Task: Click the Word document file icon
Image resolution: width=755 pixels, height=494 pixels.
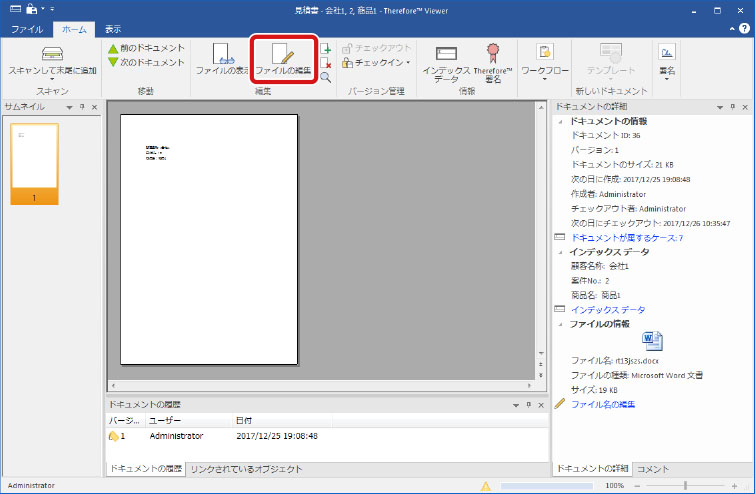Action: click(x=651, y=339)
